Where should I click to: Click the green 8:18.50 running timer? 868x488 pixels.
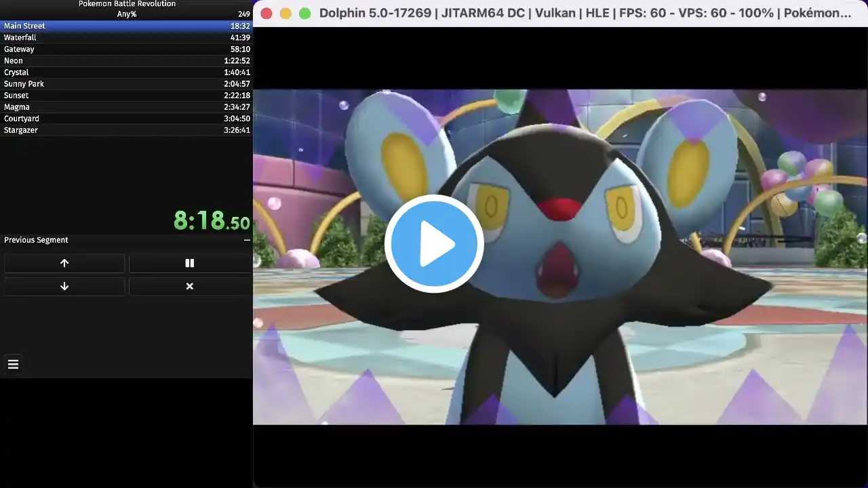[212, 220]
